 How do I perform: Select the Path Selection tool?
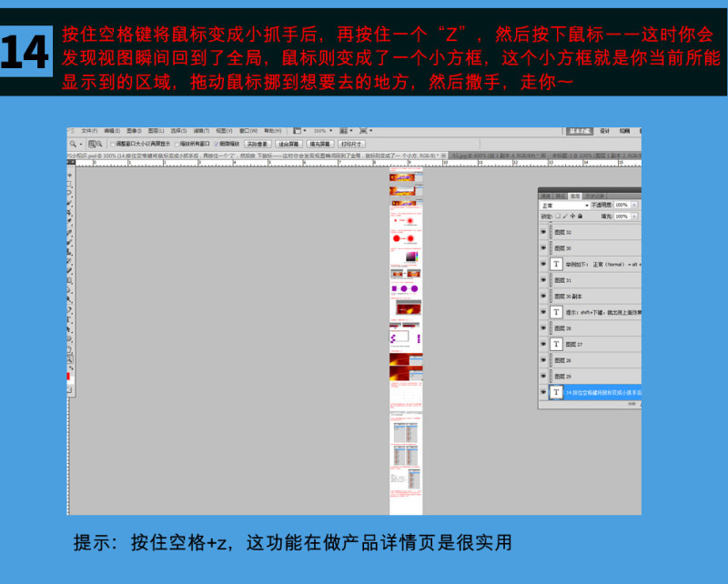(70, 329)
